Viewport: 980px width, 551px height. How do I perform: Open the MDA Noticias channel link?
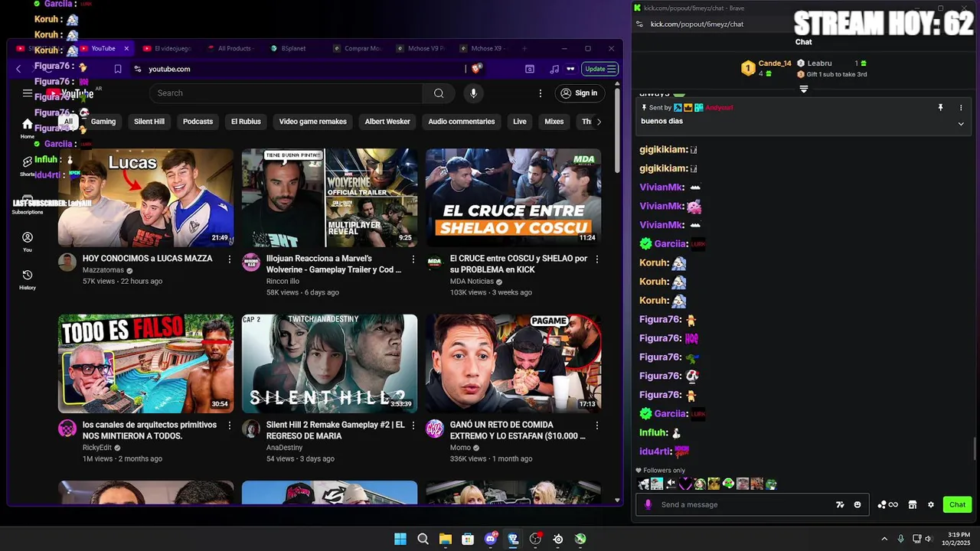coord(472,282)
